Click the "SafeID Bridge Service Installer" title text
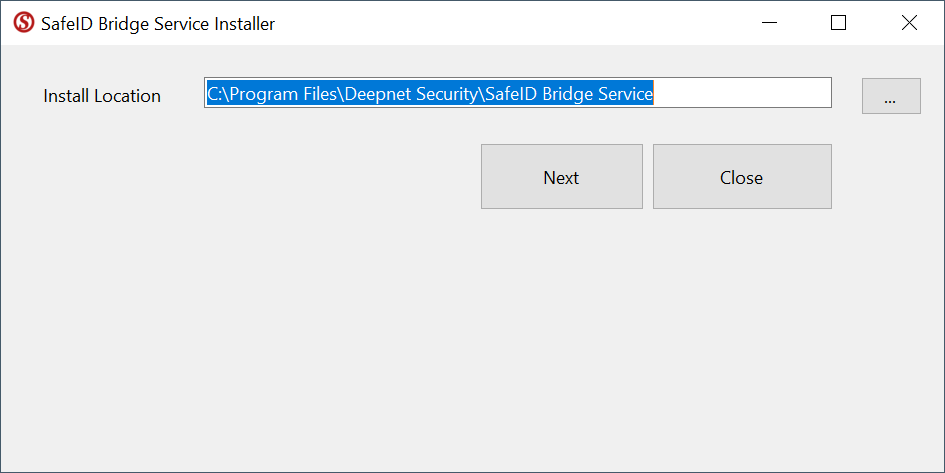This screenshot has width=945, height=473. coord(158,24)
